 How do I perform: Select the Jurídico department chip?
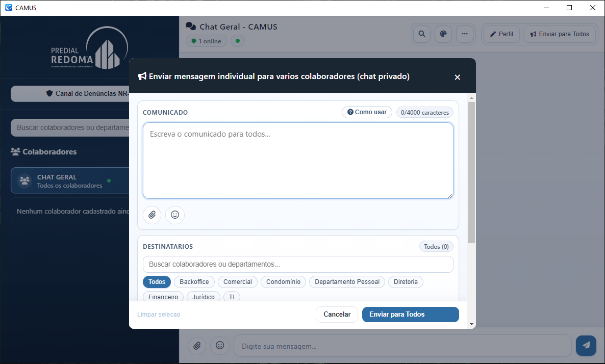[204, 297]
